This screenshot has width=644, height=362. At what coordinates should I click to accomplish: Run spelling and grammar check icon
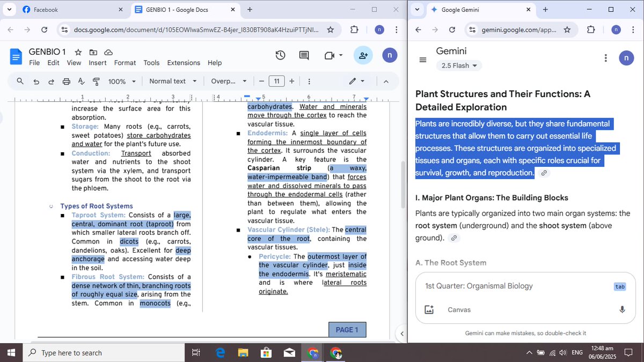click(82, 82)
